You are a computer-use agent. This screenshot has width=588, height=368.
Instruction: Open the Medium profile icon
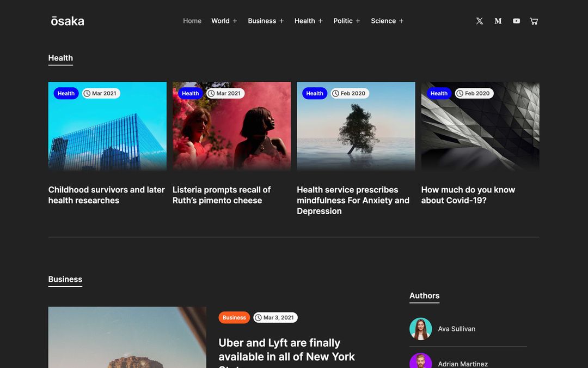click(x=498, y=21)
